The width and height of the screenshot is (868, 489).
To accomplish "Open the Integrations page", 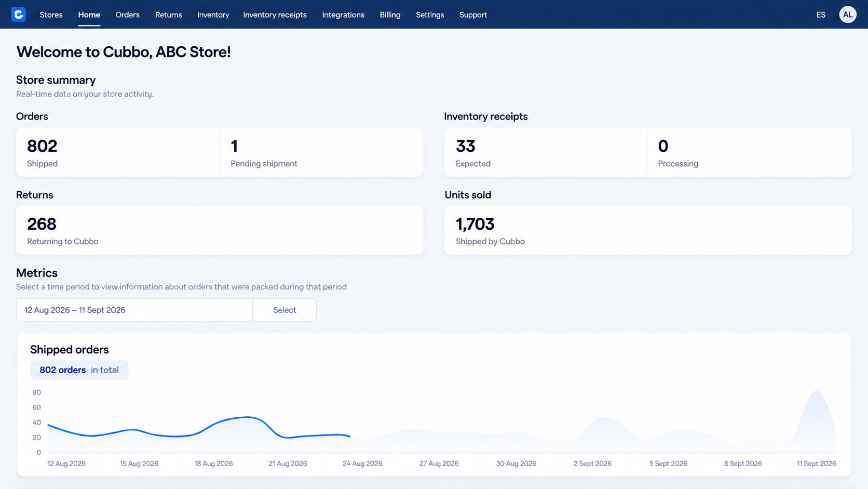I will (x=343, y=15).
